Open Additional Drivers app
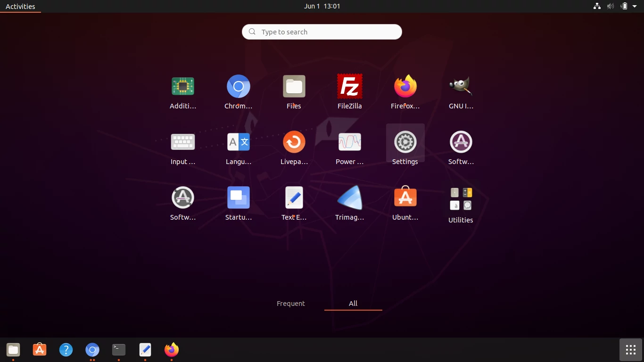Viewport: 644px width, 362px height. click(183, 92)
